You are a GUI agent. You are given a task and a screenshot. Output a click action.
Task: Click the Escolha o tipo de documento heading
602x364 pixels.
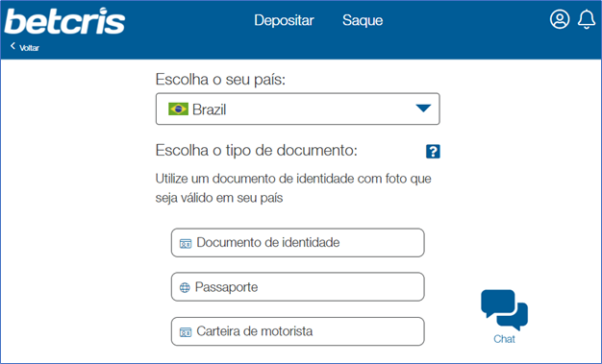(256, 151)
